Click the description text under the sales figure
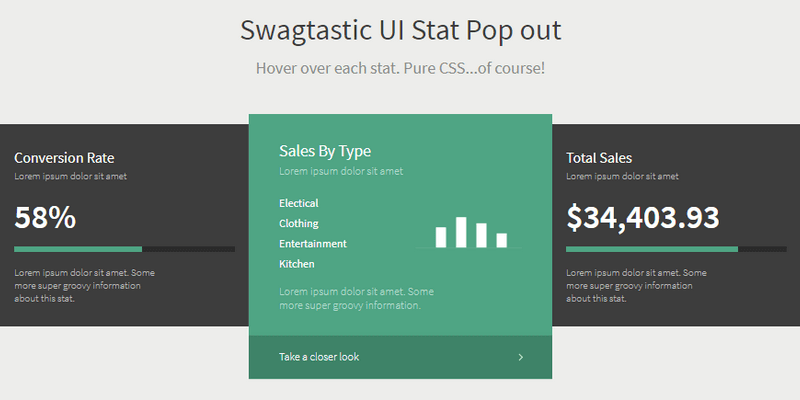Screen dimensions: 800x400 (637, 285)
